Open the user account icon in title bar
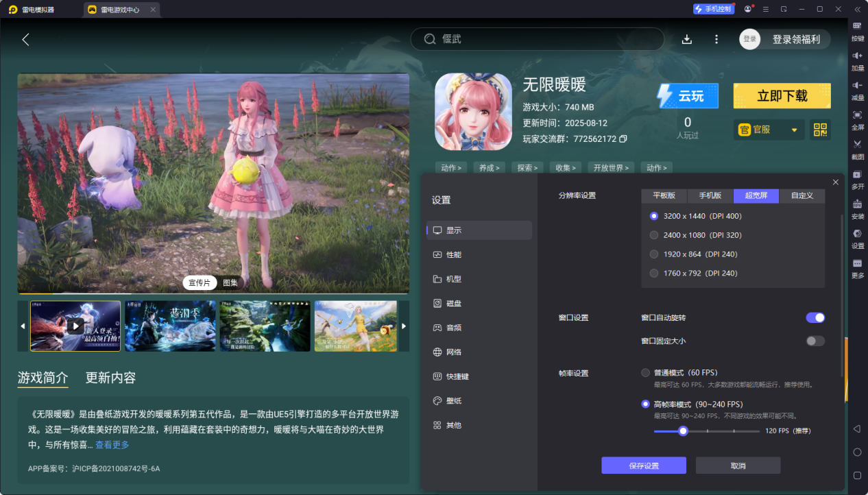Viewport: 868px width, 495px height. 747,9
